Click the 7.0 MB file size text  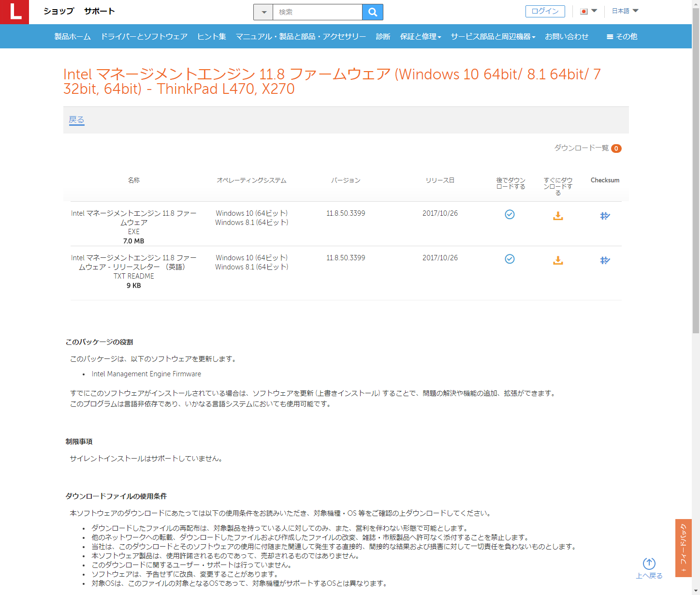click(133, 241)
